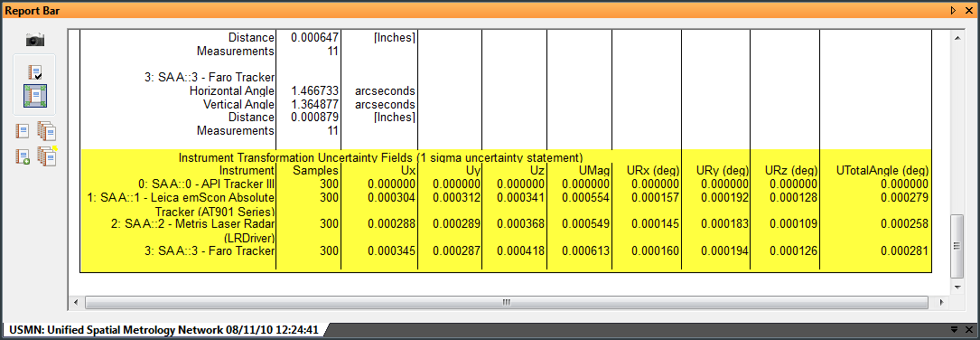Click the Leica UTotalAngle value 0.000279
980x340 pixels.
(904, 198)
